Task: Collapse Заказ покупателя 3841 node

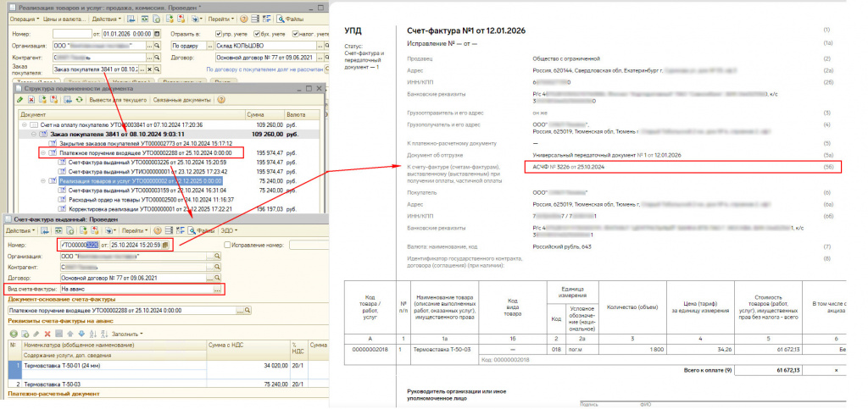Action: point(33,134)
